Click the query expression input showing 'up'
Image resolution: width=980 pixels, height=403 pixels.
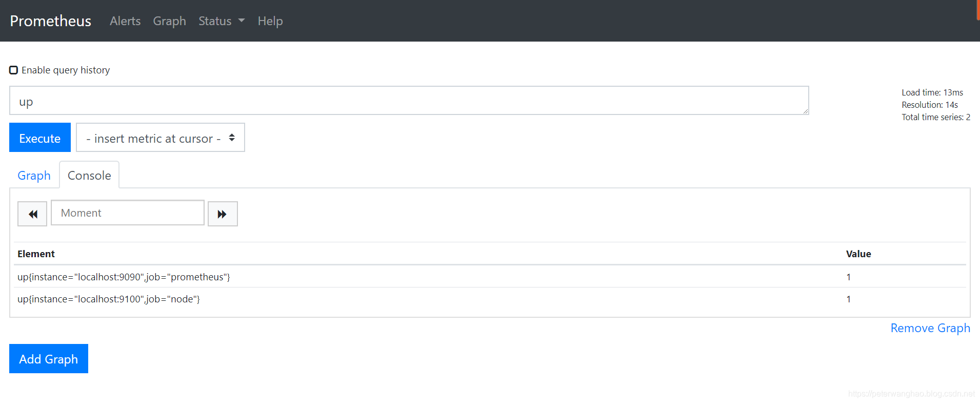point(408,101)
